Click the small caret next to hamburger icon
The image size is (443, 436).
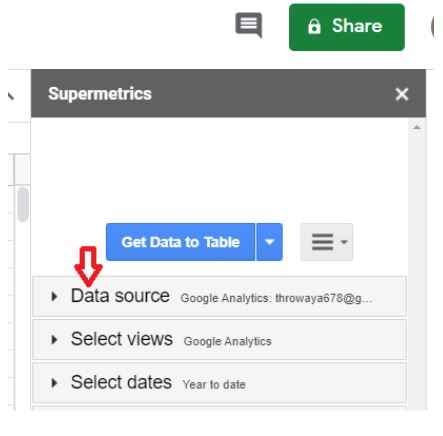(x=344, y=242)
